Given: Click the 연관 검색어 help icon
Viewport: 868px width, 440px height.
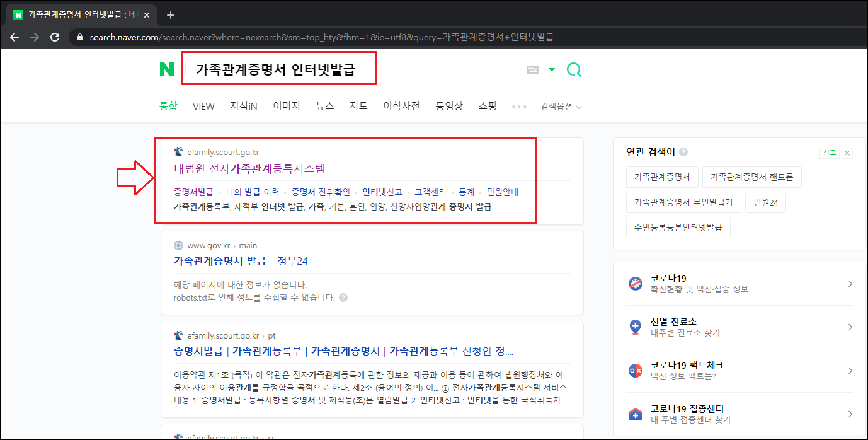Looking at the screenshot, I should pyautogui.click(x=683, y=153).
